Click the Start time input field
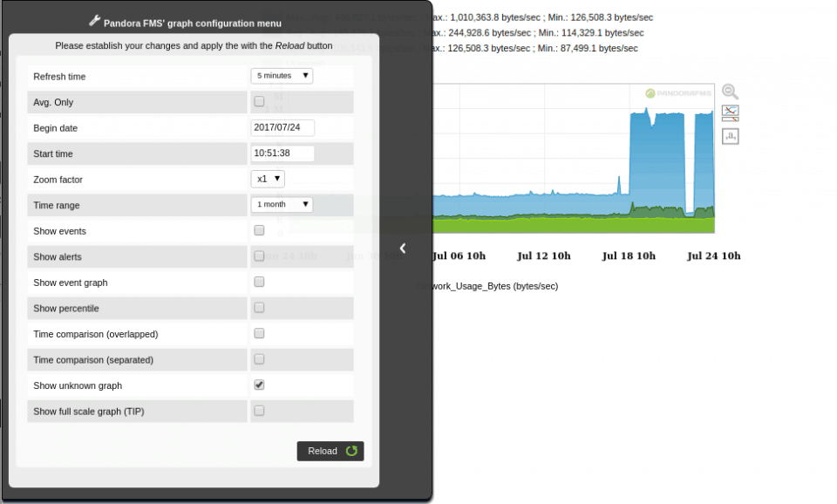 282,153
